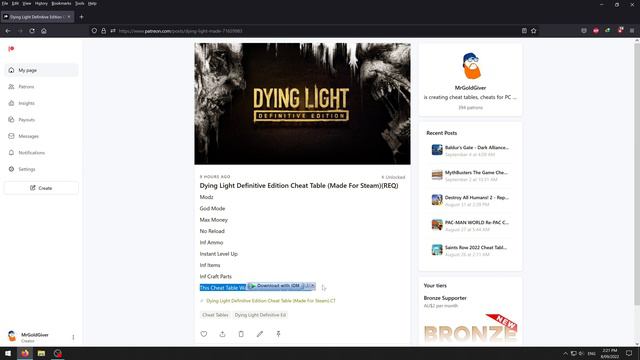The width and height of the screenshot is (640, 360).
Task: Delete the post with trash icon
Action: pos(241,334)
